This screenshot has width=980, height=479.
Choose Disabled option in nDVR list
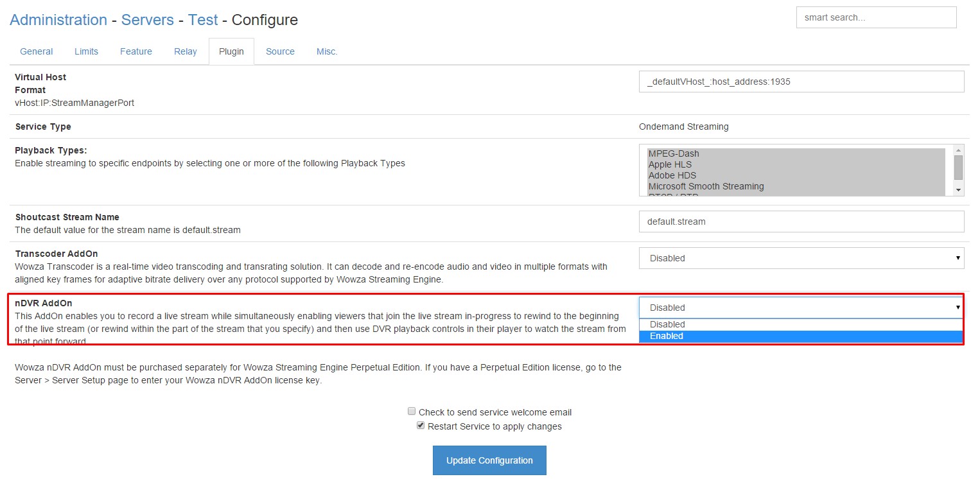click(x=801, y=324)
